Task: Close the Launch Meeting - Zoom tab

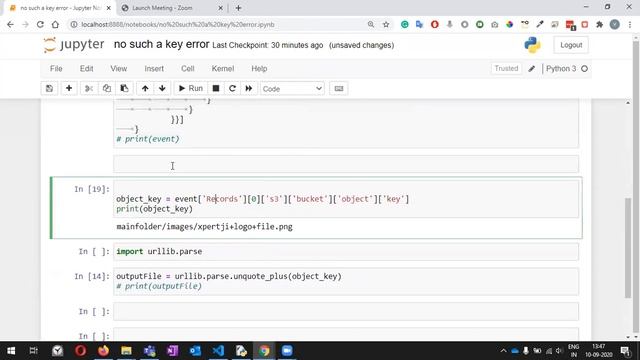Action: tap(220, 8)
